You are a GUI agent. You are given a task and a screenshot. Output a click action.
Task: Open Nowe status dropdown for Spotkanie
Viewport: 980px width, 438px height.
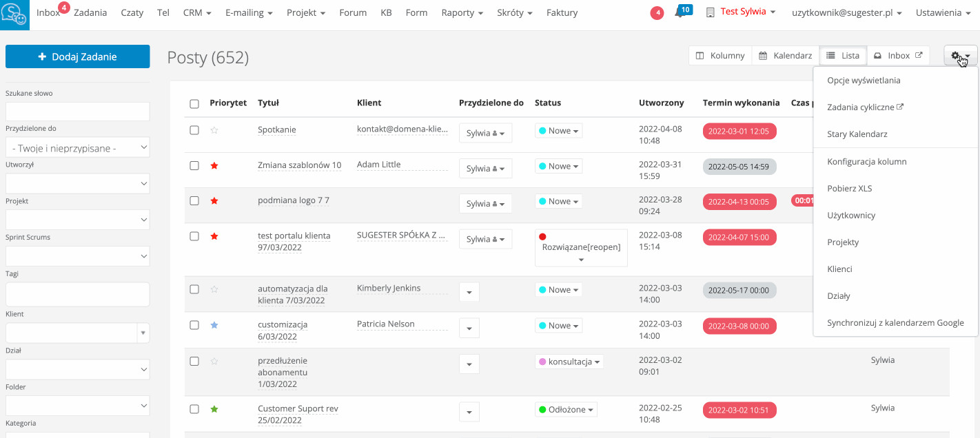pos(559,131)
